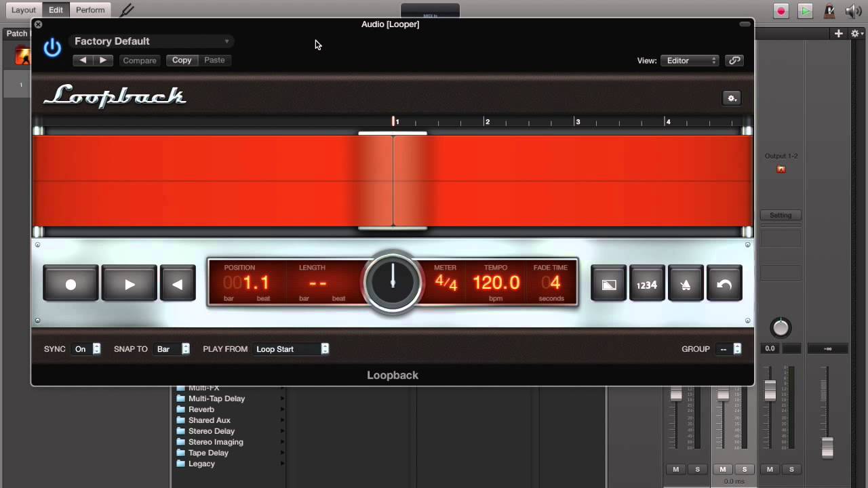The height and width of the screenshot is (488, 868).
Task: Load the next preset with the right arrow
Action: pyautogui.click(x=103, y=60)
